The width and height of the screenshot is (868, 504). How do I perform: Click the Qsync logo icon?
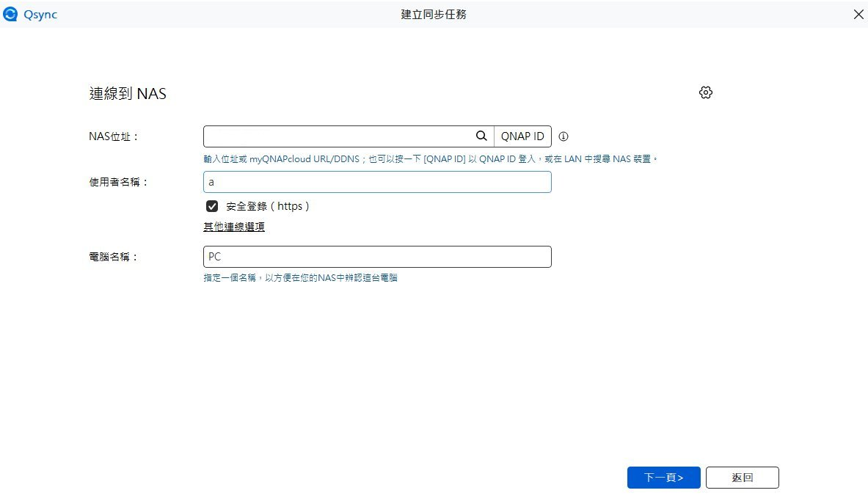pos(10,15)
